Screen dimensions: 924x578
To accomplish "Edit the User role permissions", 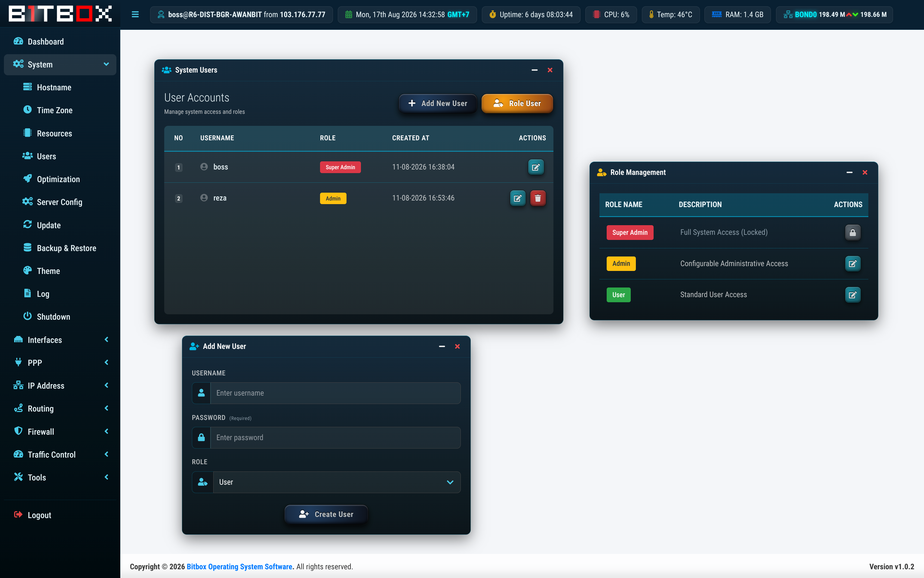I will coord(853,295).
